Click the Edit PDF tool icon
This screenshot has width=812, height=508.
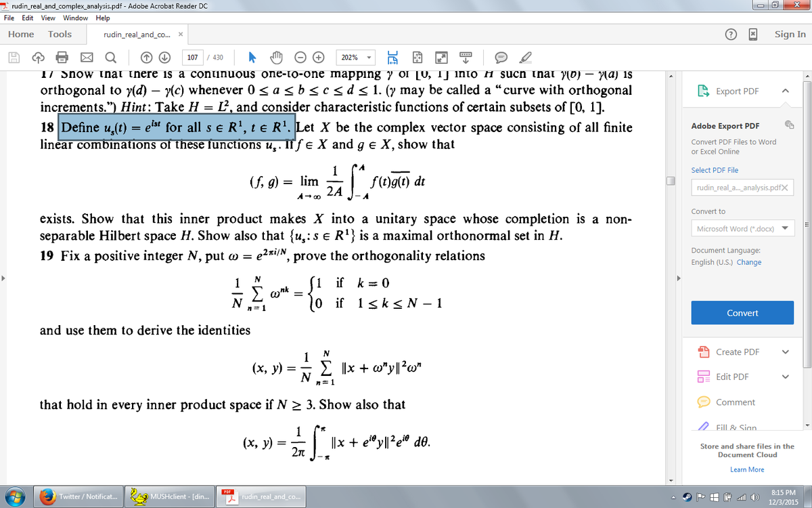pos(704,377)
